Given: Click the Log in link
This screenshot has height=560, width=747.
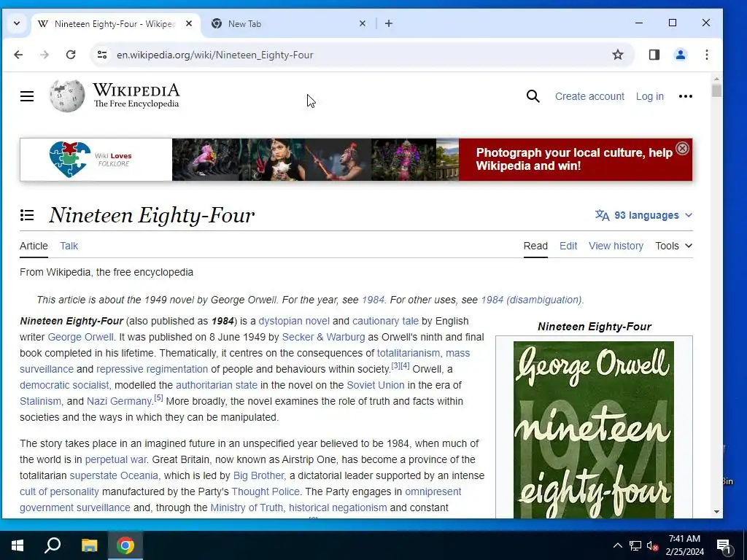Looking at the screenshot, I should [x=649, y=96].
